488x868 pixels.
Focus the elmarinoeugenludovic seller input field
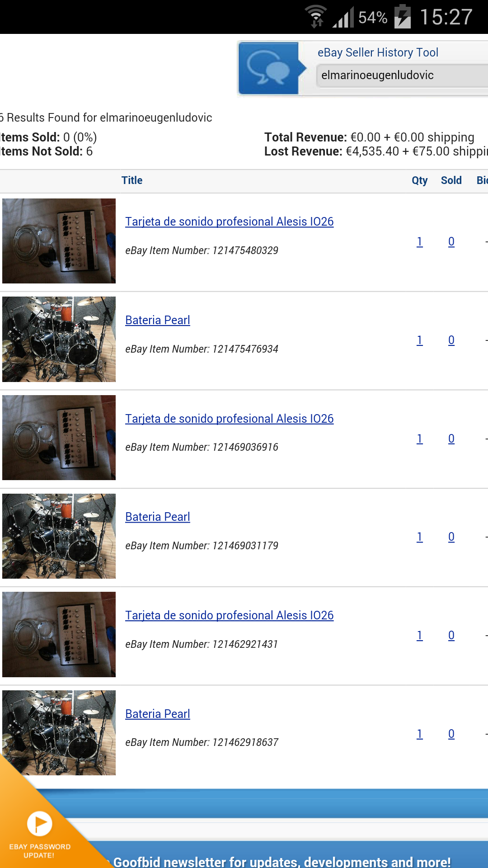point(402,75)
